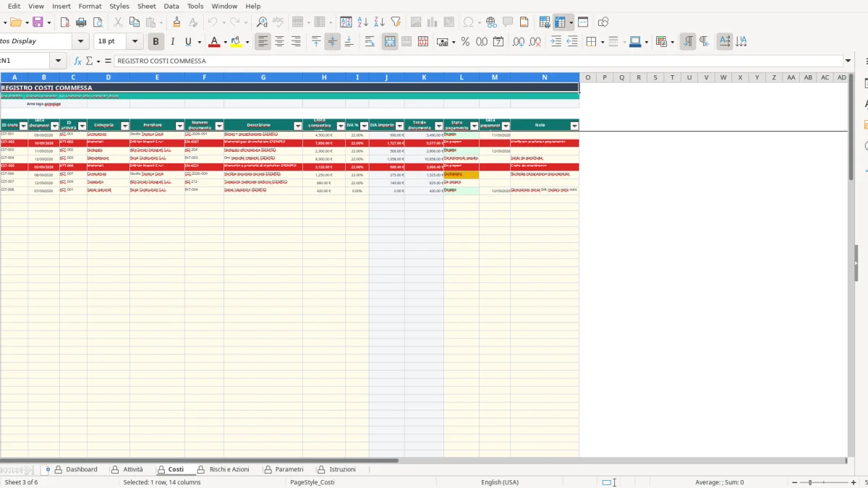Viewport: 868px width, 488px height.
Task: Open the Data menu
Action: [x=171, y=6]
